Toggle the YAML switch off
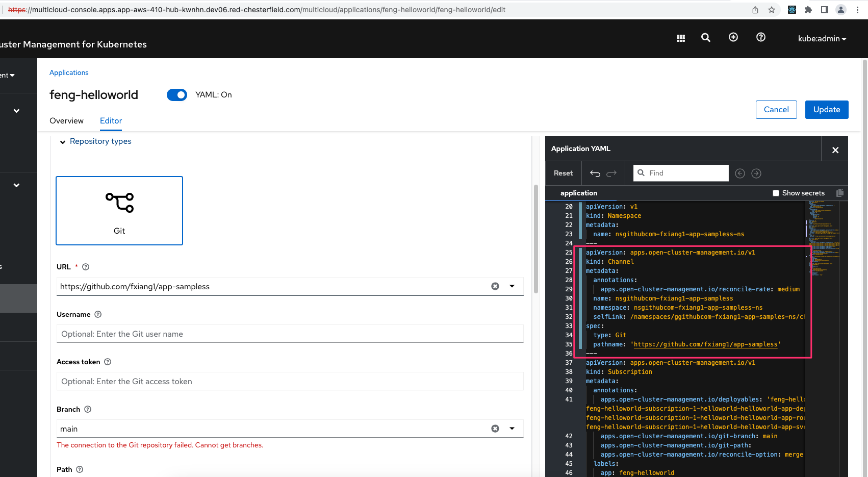This screenshot has height=477, width=868. pos(177,95)
